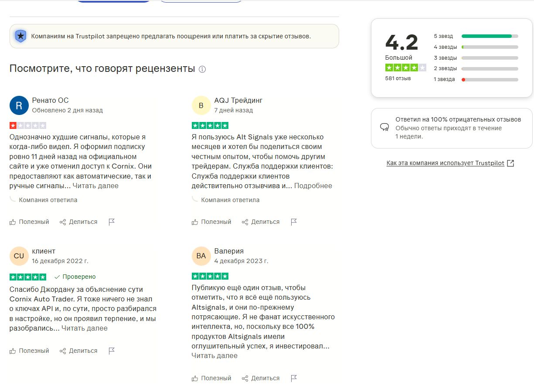Click the Проверено verified checkmark badge
534x392 pixels.
pyautogui.click(x=75, y=277)
